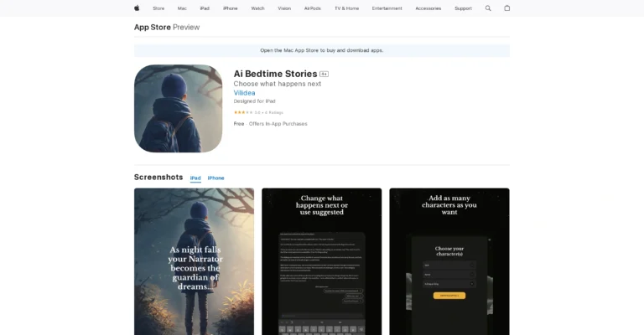Click the Ai Bedtime Stories app icon
This screenshot has height=335, width=644.
[179, 108]
